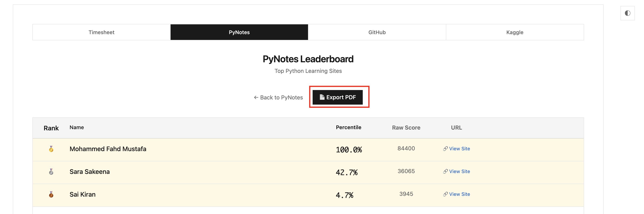Click the left arrow before Back to PyNotes
Viewport: 644px width, 214px height.
(256, 97)
